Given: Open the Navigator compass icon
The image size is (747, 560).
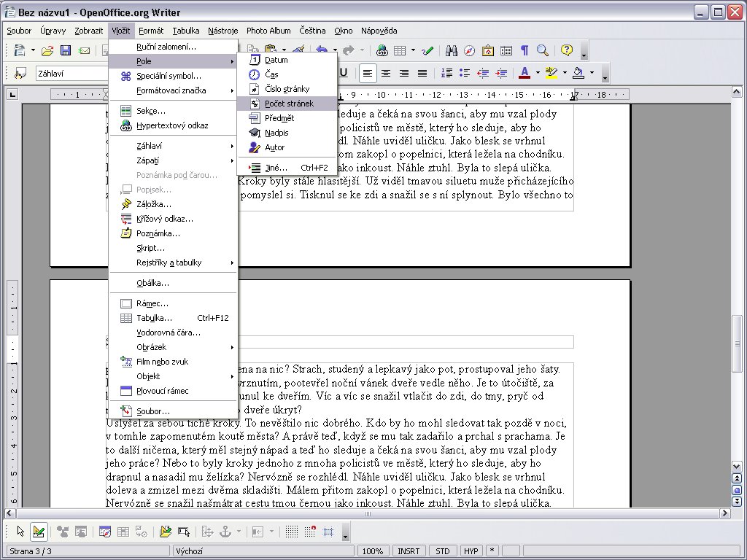Looking at the screenshot, I should coord(469,50).
